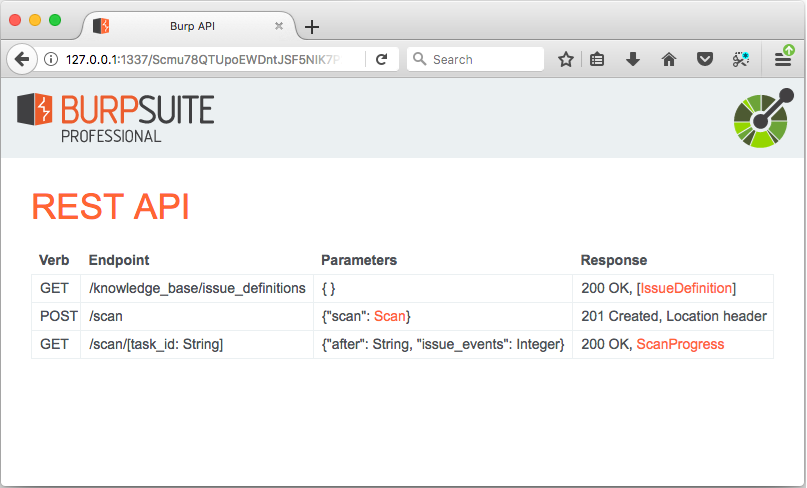
Task: Go to the home page icon
Action: 669,60
